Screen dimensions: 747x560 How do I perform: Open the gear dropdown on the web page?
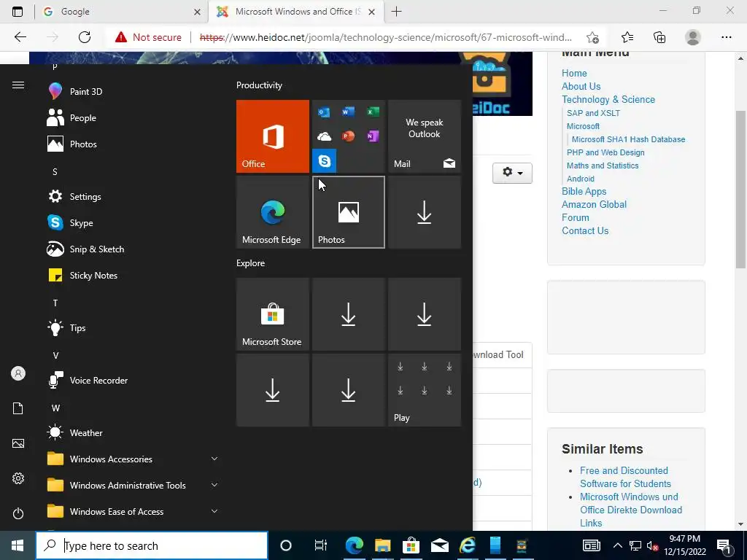tap(512, 172)
